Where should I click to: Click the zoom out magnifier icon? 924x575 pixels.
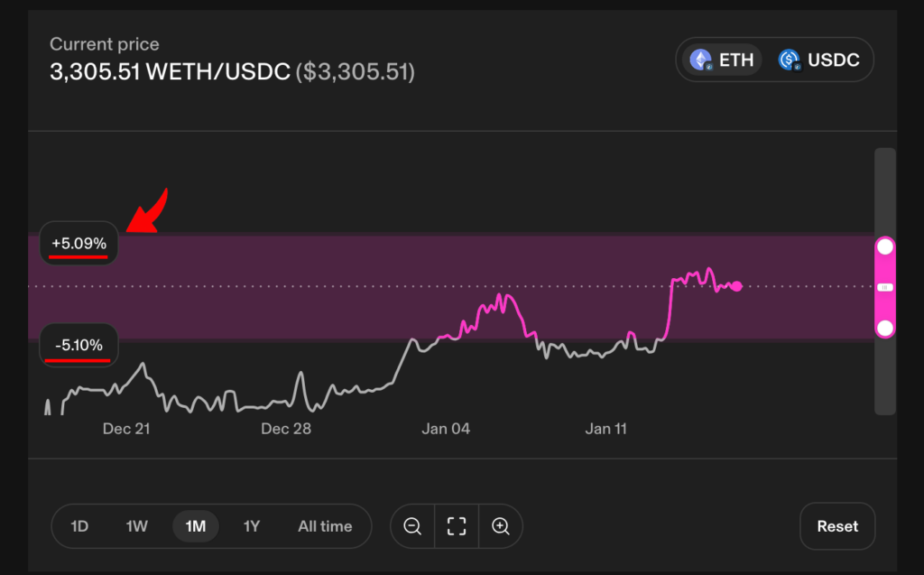[412, 526]
